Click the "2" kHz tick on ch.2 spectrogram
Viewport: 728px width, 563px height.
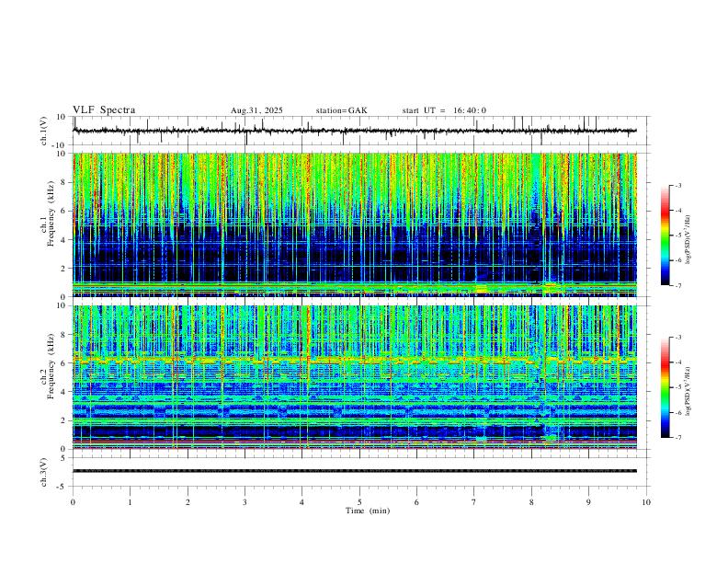pos(64,420)
